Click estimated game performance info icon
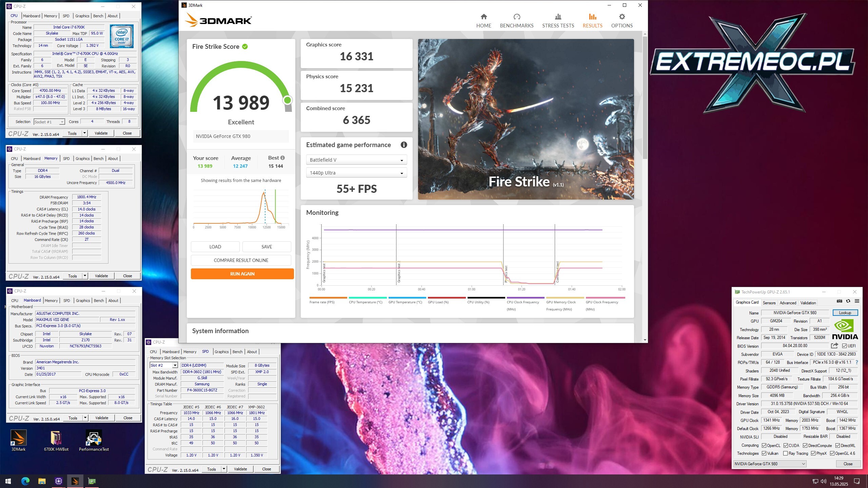 click(403, 145)
